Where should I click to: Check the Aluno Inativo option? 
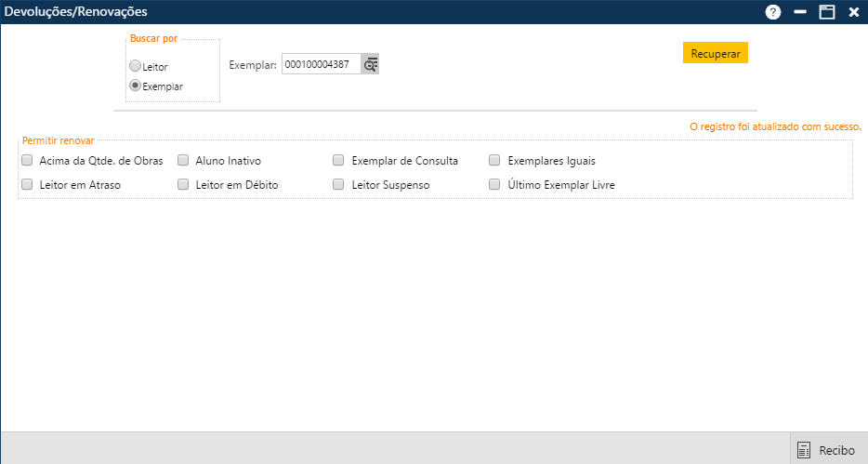click(183, 160)
